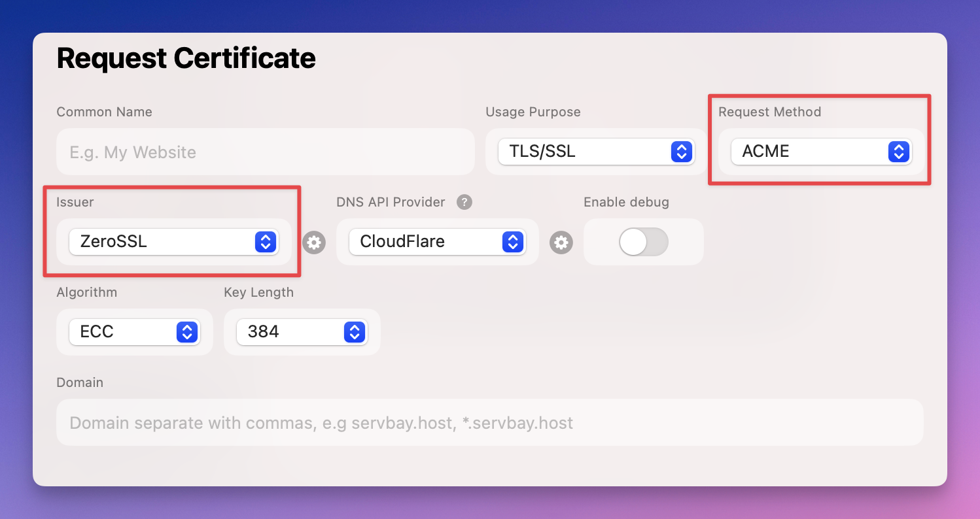The image size is (980, 519).
Task: Click the Domain label
Action: (x=80, y=382)
